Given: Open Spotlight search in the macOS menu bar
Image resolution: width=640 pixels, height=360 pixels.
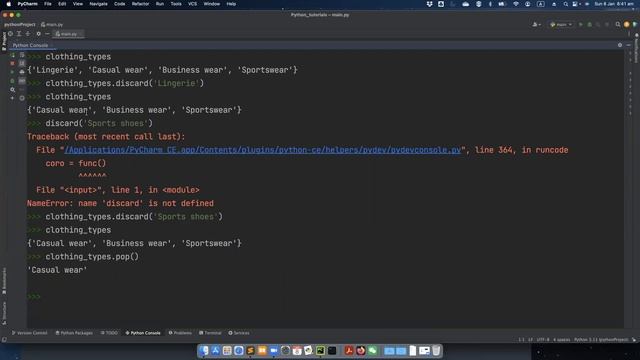Looking at the screenshot, I should [x=565, y=4].
